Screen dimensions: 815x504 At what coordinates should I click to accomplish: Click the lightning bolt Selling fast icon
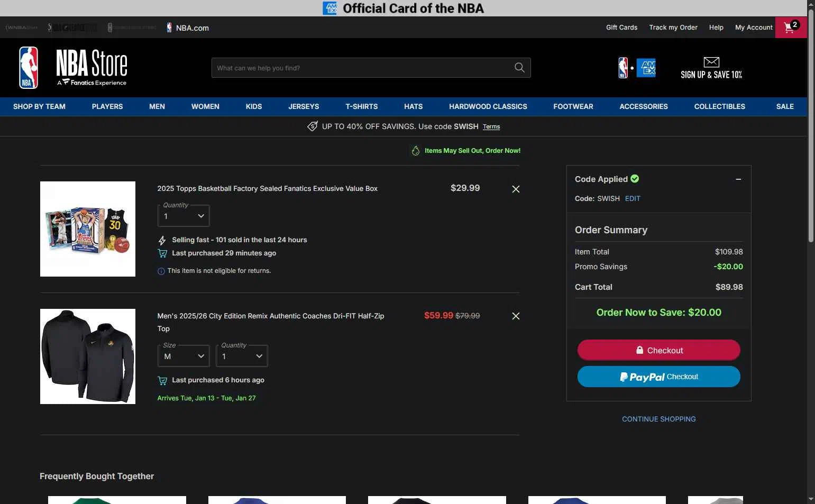coord(162,241)
